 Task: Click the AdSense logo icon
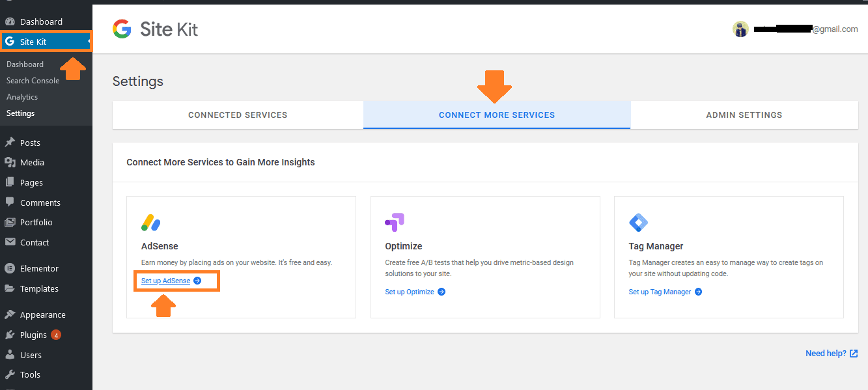point(151,223)
